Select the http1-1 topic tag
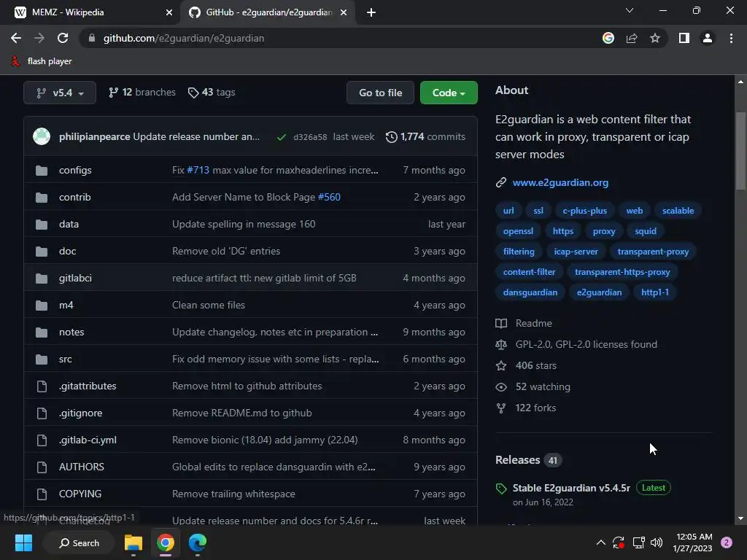The image size is (747, 560). coord(655,292)
